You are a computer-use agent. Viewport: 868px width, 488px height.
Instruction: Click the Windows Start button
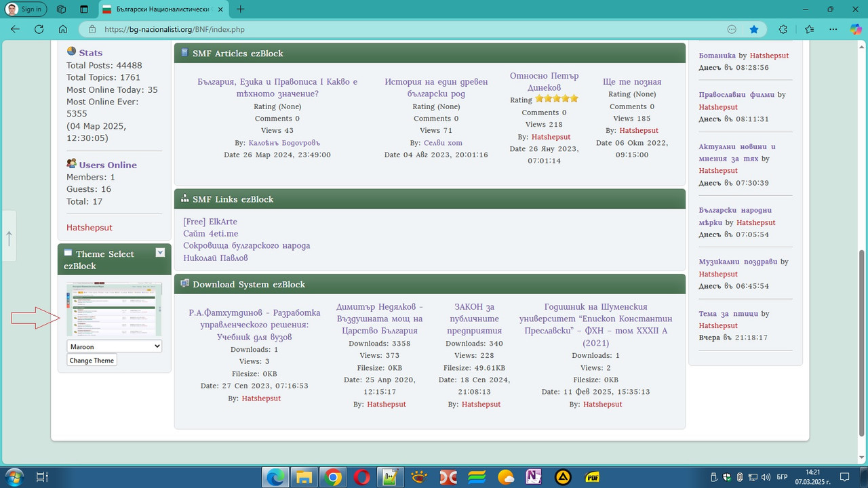(13, 476)
